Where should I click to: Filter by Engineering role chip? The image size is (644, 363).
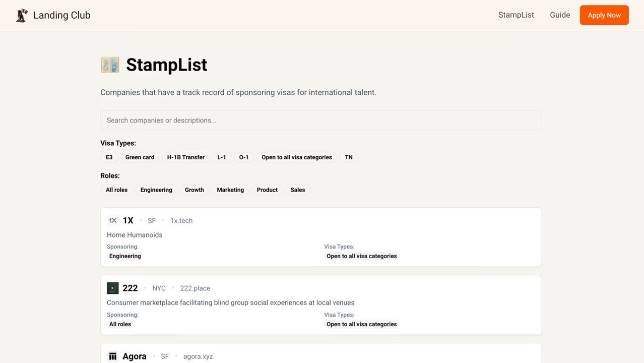(156, 190)
